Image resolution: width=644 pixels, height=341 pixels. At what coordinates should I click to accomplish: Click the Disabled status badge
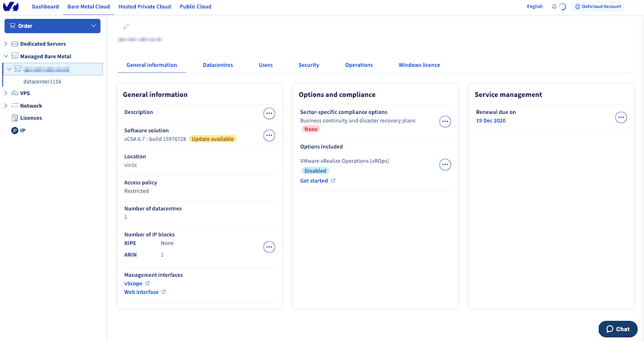(x=315, y=171)
